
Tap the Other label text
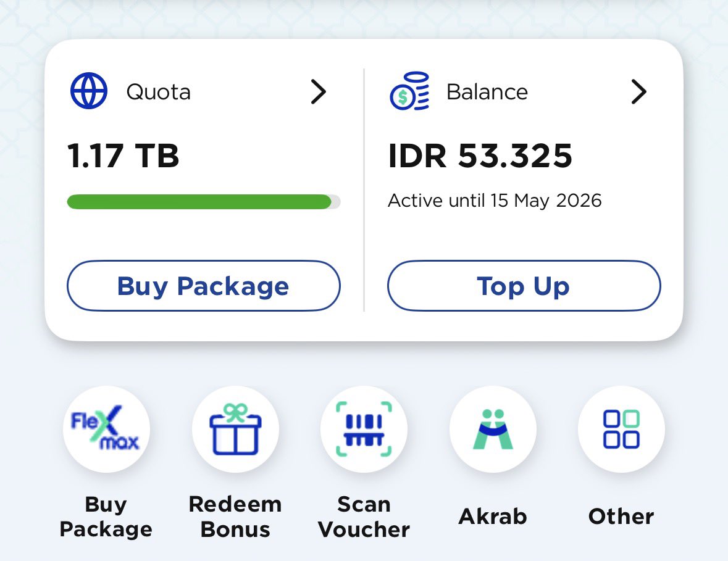pyautogui.click(x=621, y=517)
